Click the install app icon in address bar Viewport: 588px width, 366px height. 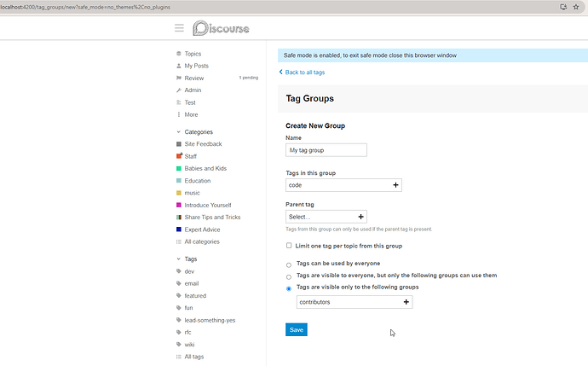pos(563,7)
